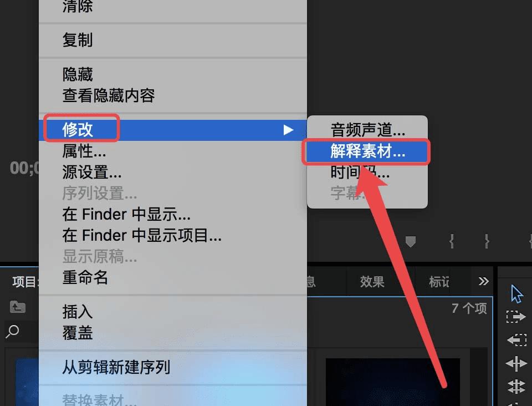Click the folder-up icon in project panel
Screen dimensions: 532x406
18,307
